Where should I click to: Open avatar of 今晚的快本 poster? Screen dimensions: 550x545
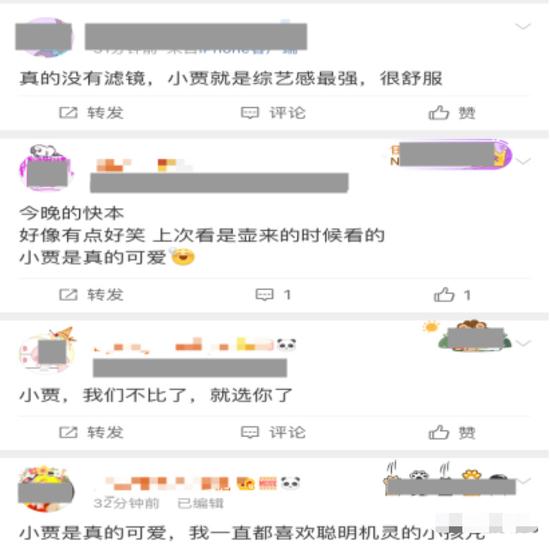[x=46, y=168]
